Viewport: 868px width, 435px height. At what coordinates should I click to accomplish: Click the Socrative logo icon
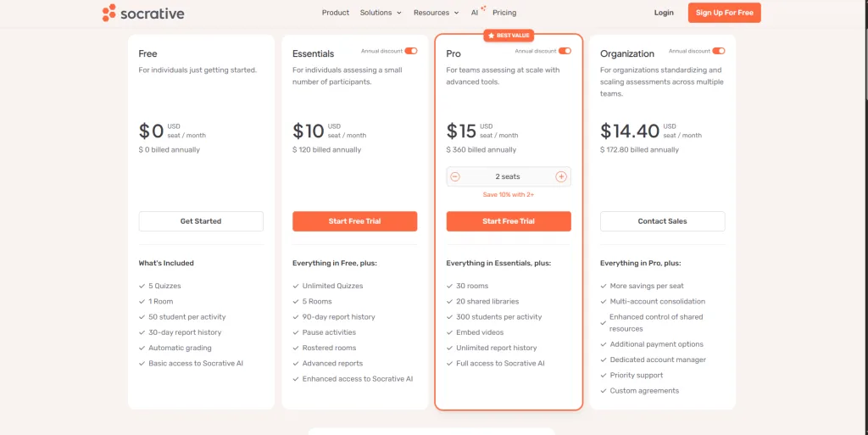(108, 13)
